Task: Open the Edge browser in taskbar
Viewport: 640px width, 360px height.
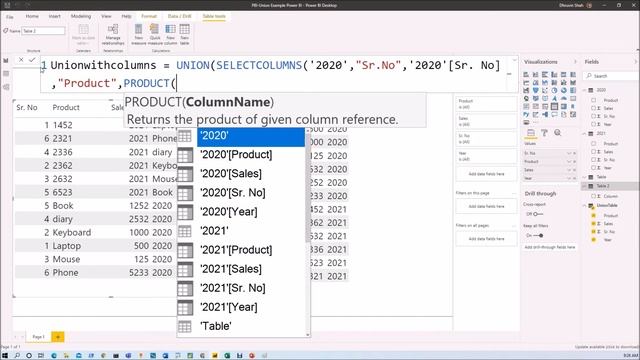Action: [54, 356]
